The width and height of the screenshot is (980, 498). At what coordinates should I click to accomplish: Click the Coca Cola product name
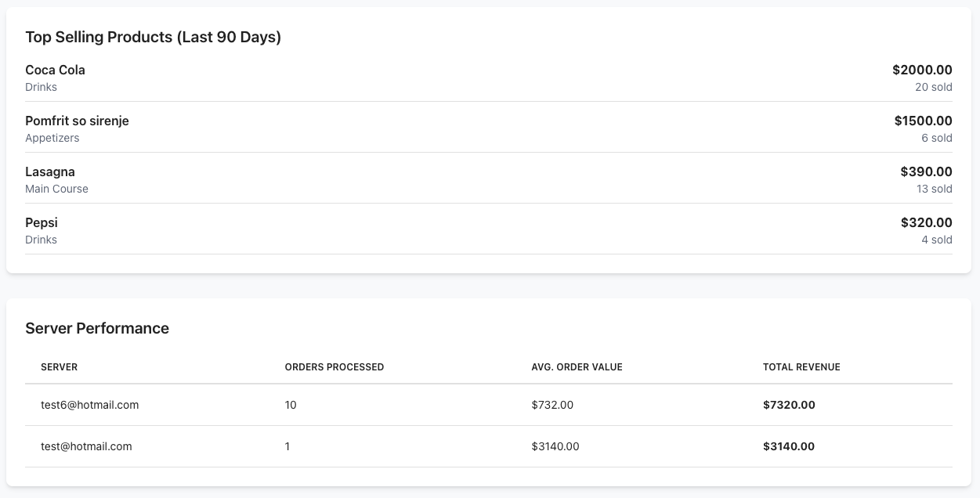point(55,70)
